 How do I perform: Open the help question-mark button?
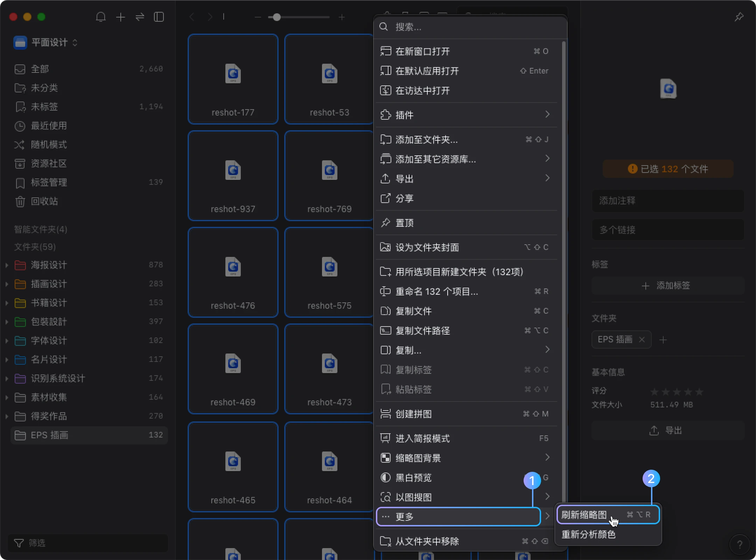point(740,544)
